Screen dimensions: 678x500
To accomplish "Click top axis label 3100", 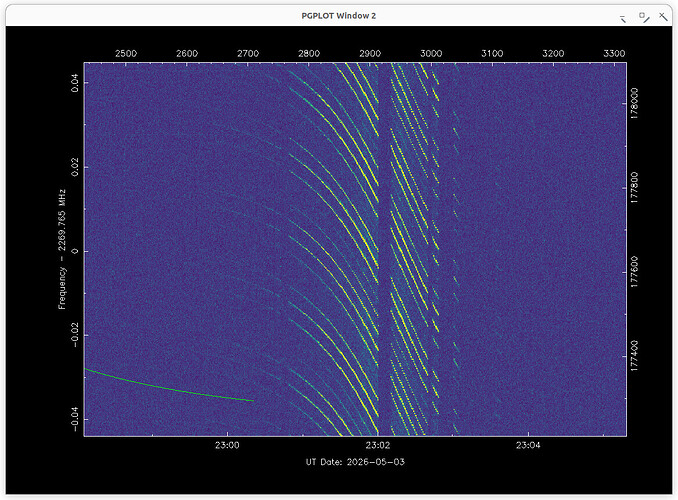I will coord(492,53).
